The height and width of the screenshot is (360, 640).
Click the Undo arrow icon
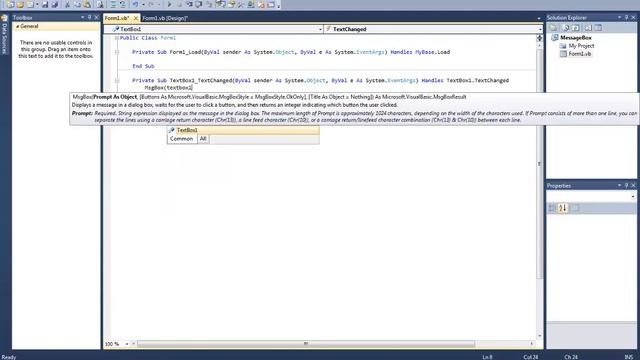pyautogui.click(x=136, y=4)
